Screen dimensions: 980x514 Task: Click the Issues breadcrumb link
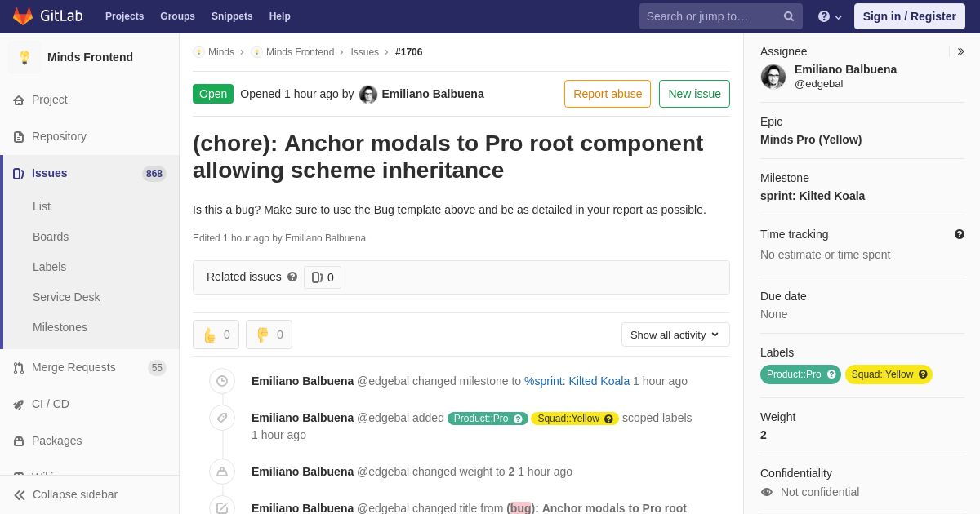click(x=364, y=52)
